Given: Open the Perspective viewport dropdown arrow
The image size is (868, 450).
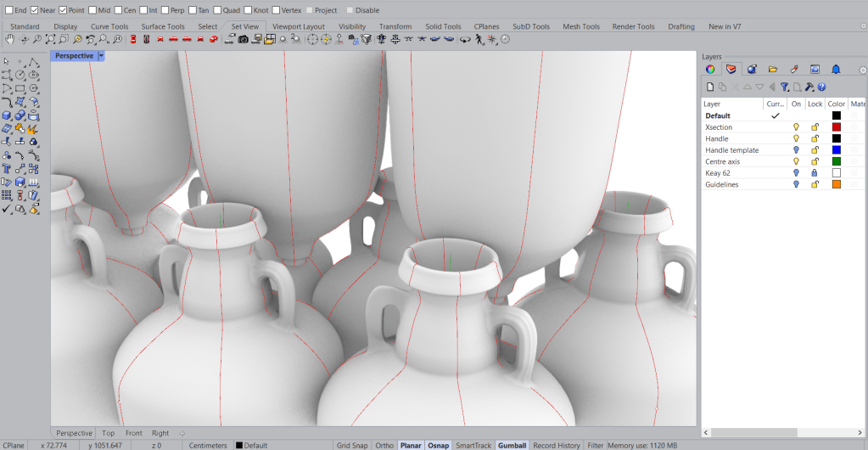Looking at the screenshot, I should point(100,55).
